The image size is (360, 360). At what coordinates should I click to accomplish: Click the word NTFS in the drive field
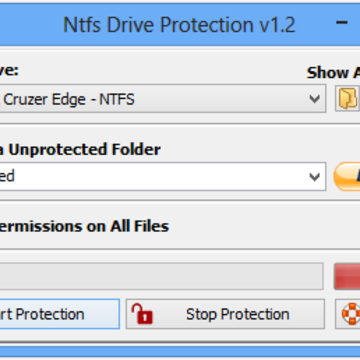[x=117, y=99]
